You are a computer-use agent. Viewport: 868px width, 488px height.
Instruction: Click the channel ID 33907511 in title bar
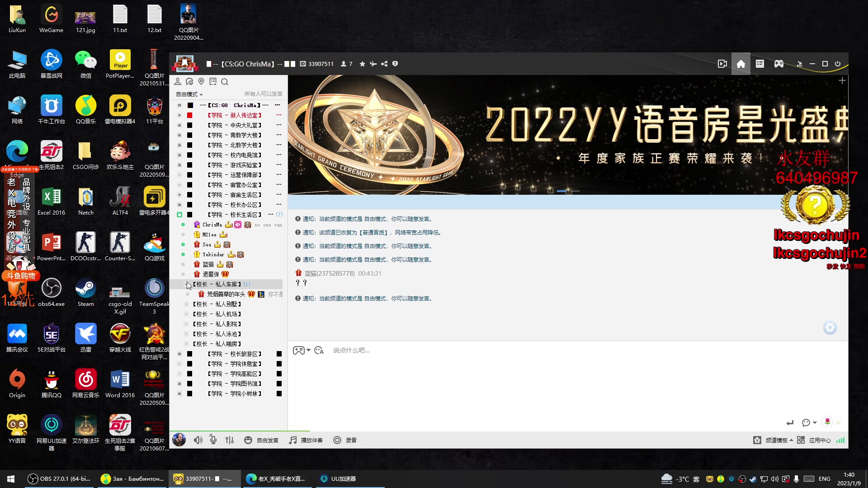[321, 64]
